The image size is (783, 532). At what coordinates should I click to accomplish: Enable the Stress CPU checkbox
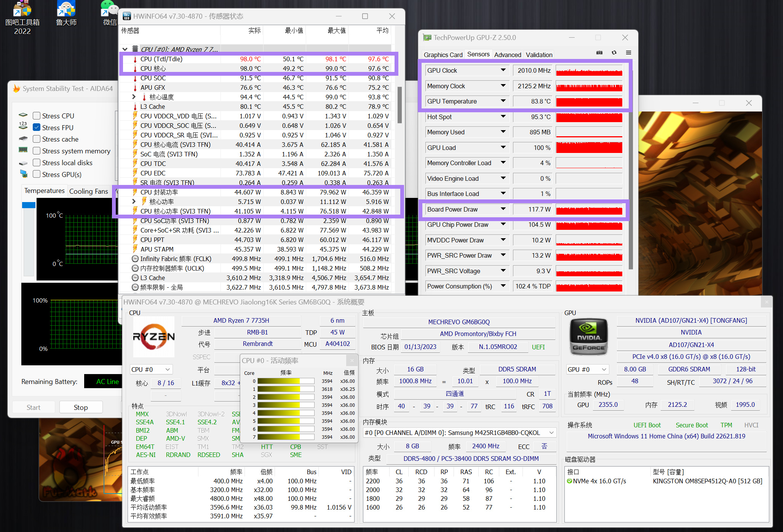click(37, 116)
